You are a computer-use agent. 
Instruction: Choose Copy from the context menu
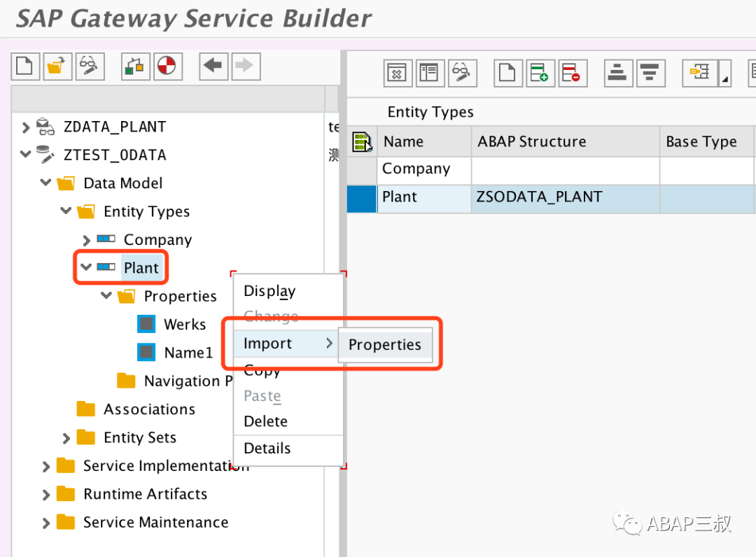pos(288,370)
